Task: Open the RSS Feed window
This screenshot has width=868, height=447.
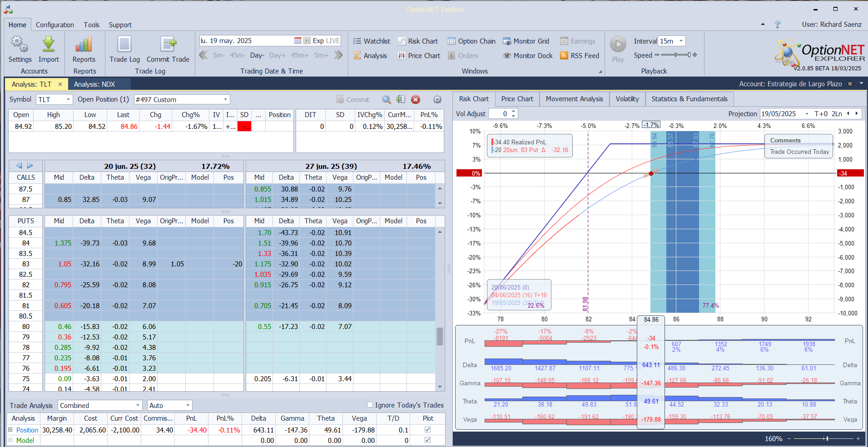Action: click(580, 55)
